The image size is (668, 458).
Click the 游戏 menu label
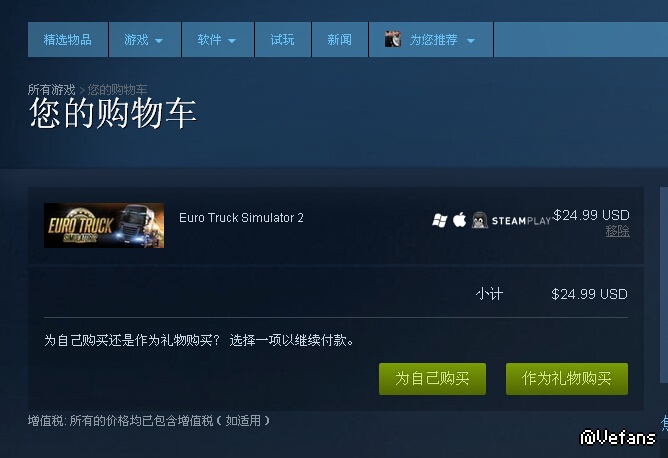click(x=136, y=40)
